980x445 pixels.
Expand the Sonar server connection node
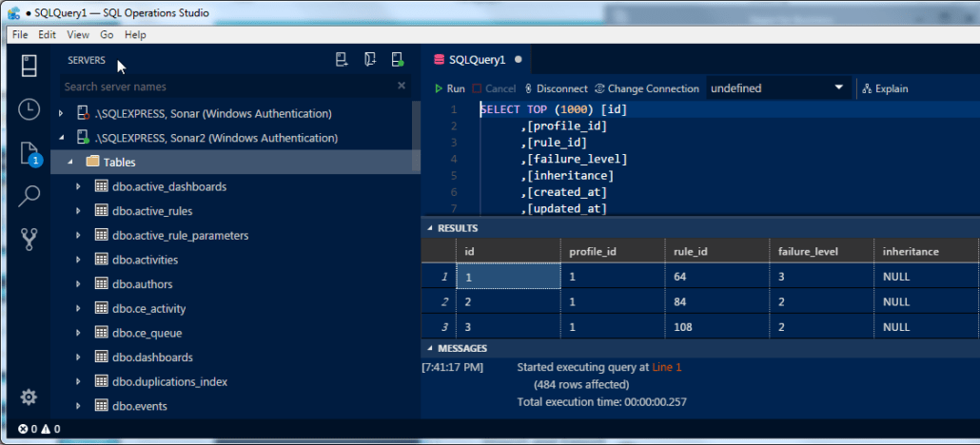pos(61,113)
